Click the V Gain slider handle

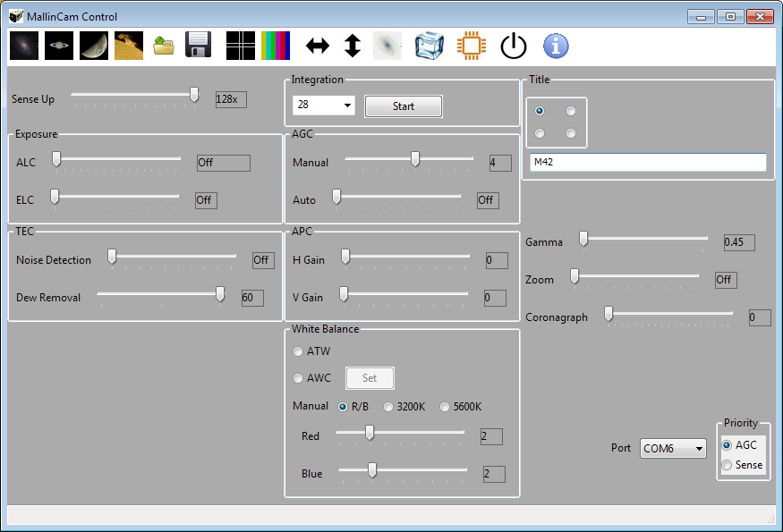click(x=344, y=294)
